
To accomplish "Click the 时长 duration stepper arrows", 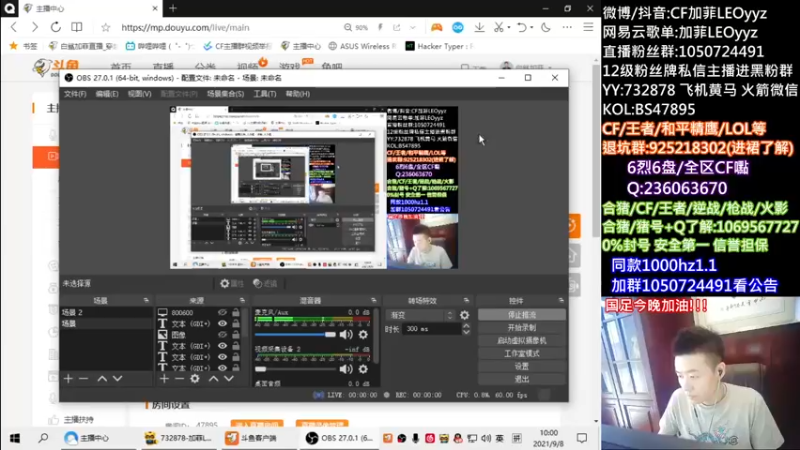I will pyautogui.click(x=466, y=329).
